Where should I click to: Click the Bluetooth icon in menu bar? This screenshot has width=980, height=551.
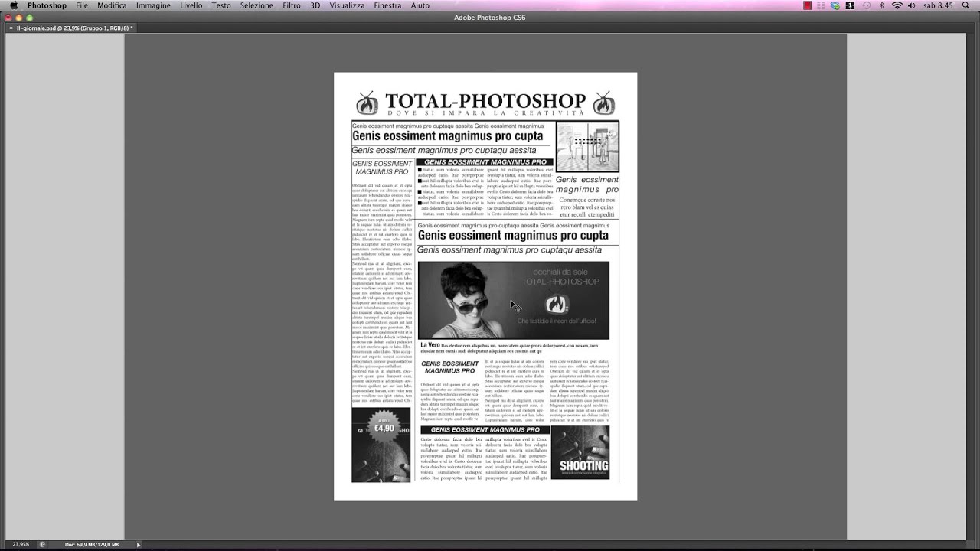tap(881, 5)
